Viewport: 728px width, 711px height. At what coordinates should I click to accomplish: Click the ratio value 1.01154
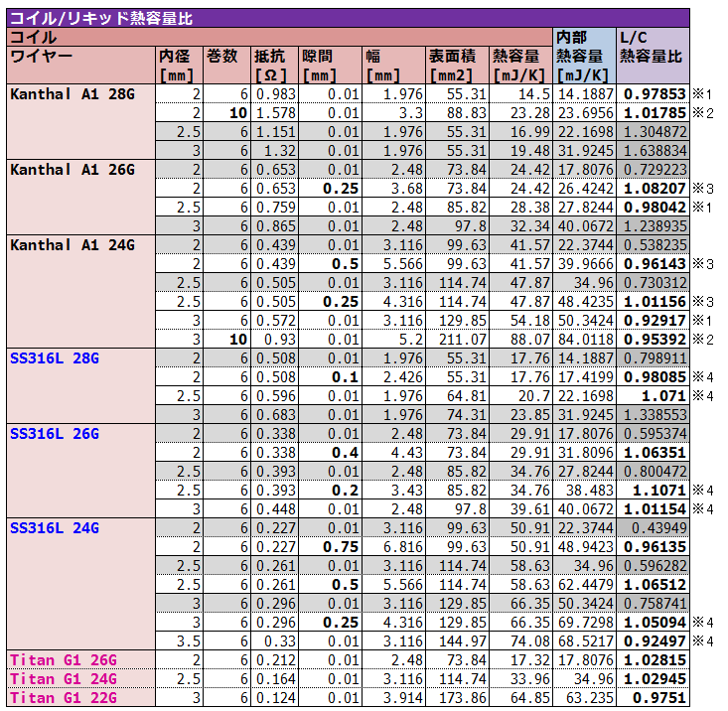click(653, 509)
